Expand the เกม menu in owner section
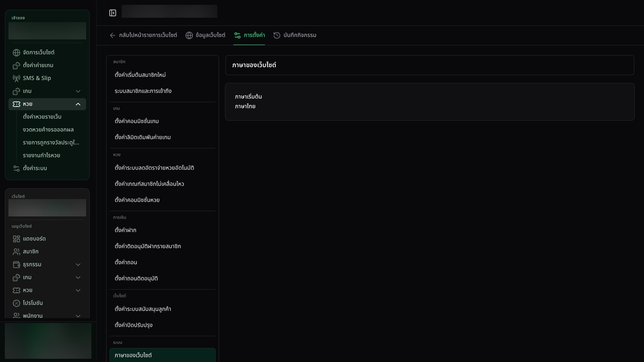Viewport: 644px width, 362px height. (x=78, y=91)
